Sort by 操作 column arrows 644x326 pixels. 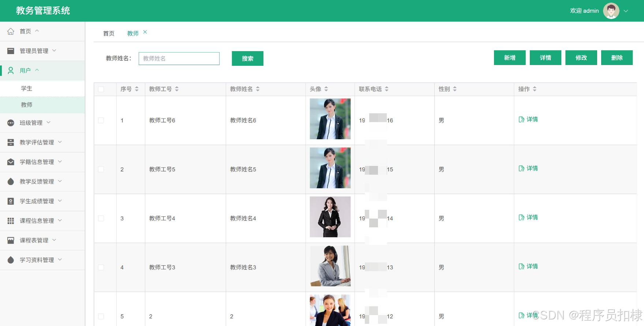pyautogui.click(x=535, y=89)
